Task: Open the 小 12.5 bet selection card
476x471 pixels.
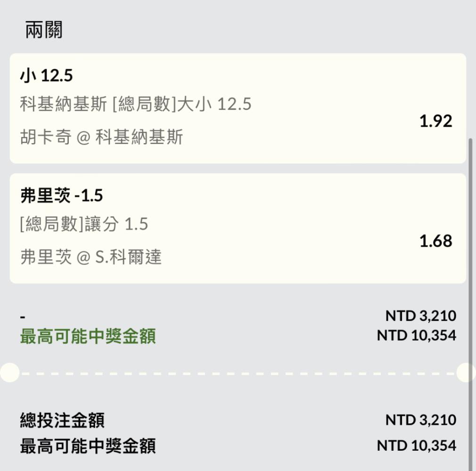Action: point(238,108)
